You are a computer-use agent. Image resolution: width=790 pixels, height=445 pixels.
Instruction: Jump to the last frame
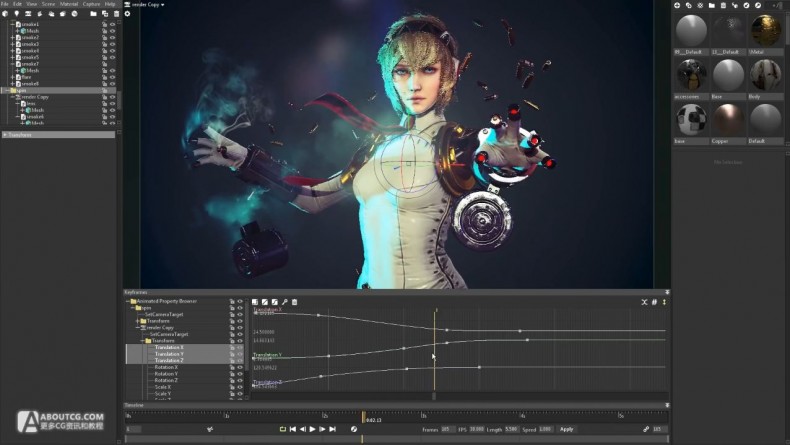[x=333, y=429]
